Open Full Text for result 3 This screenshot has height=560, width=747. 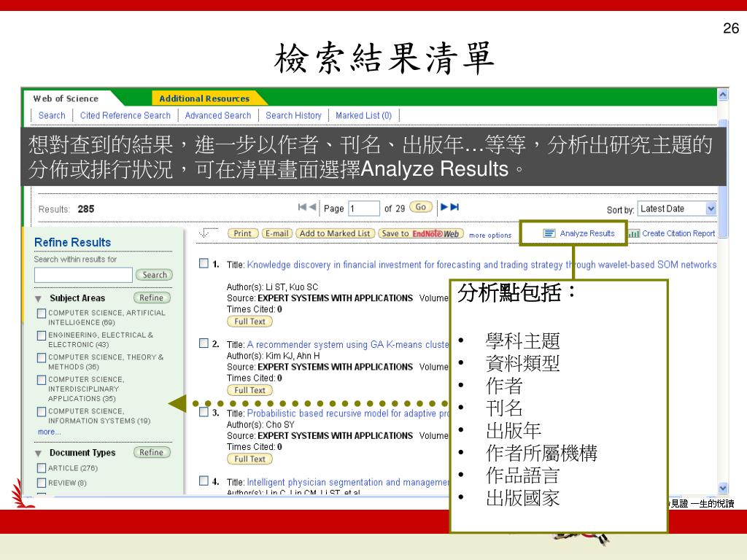coord(249,459)
